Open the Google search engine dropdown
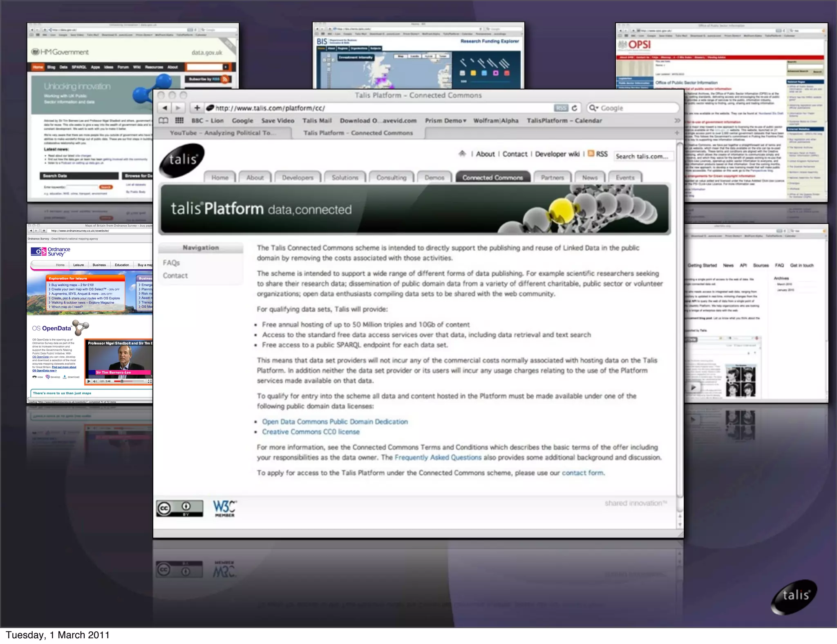 pyautogui.click(x=593, y=108)
